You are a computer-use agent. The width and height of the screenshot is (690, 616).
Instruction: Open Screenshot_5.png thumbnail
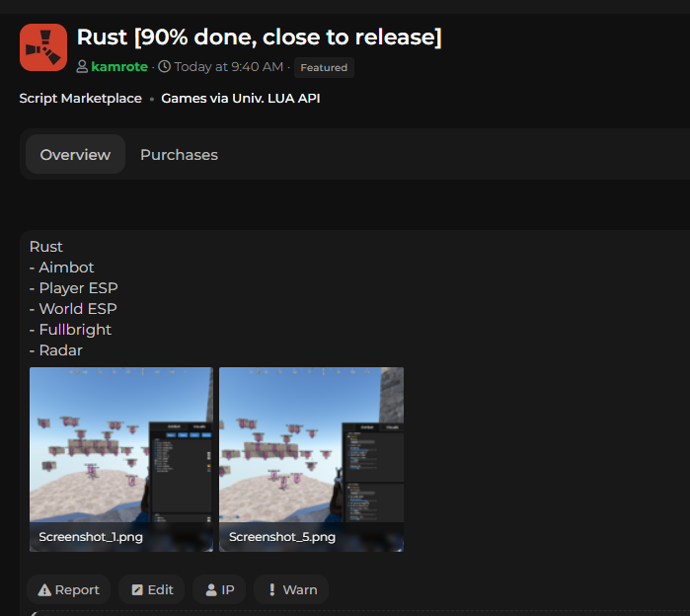pos(311,459)
